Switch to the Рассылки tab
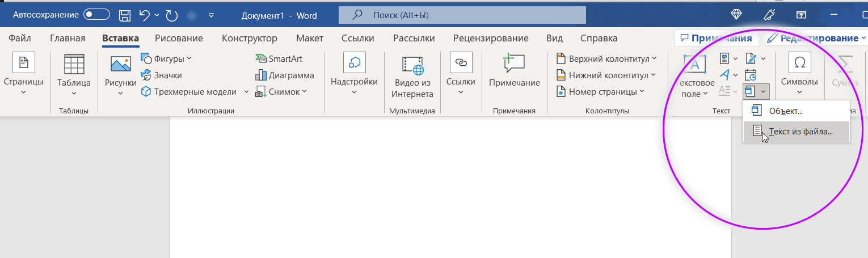The image size is (868, 258). point(414,39)
